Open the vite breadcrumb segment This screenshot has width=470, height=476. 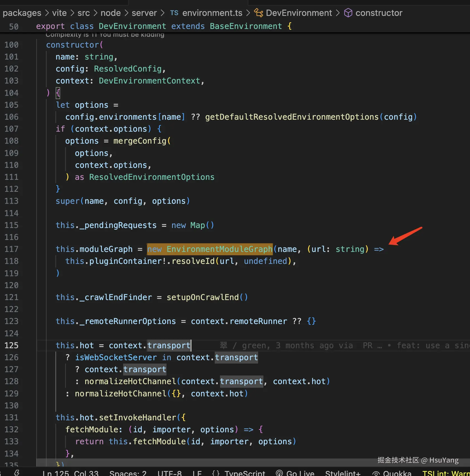pyautogui.click(x=59, y=13)
